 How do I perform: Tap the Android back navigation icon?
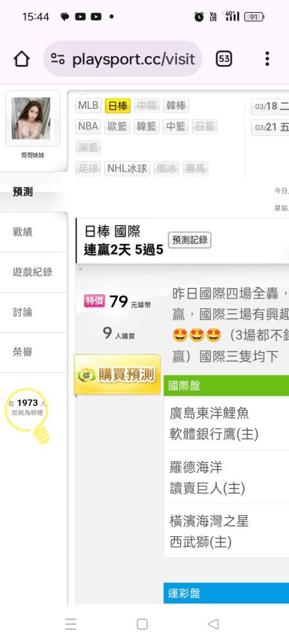tap(213, 624)
